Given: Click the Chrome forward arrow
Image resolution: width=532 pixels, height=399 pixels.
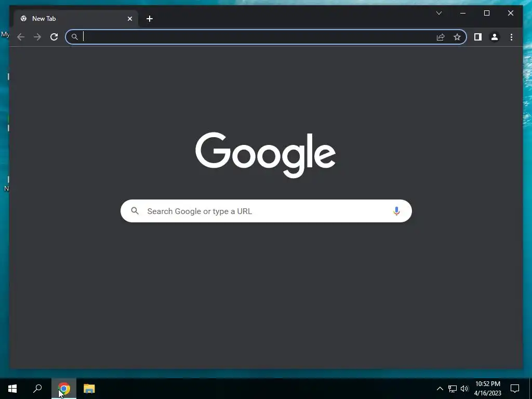Looking at the screenshot, I should 37,37.
